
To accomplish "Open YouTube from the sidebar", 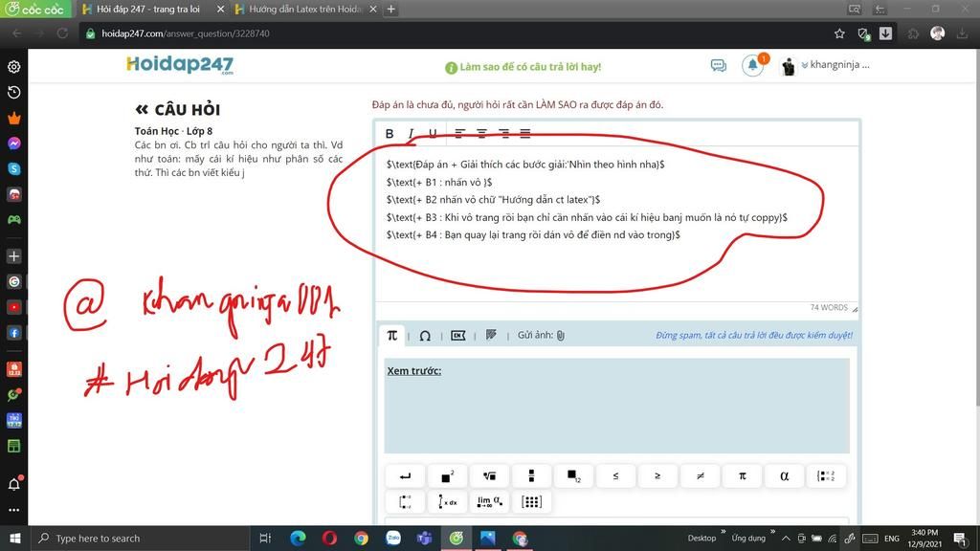I will coord(13,307).
